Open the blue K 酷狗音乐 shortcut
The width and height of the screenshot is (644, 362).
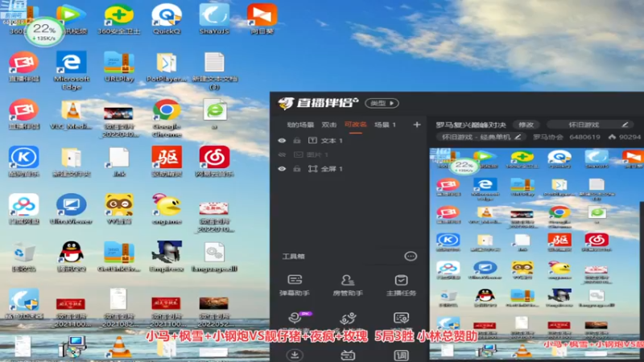pyautogui.click(x=24, y=162)
